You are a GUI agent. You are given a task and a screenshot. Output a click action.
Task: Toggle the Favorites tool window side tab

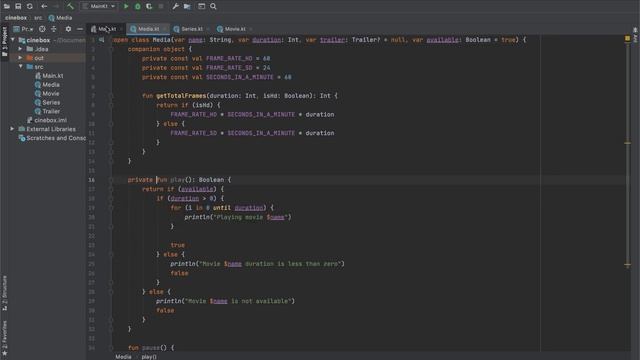4,338
